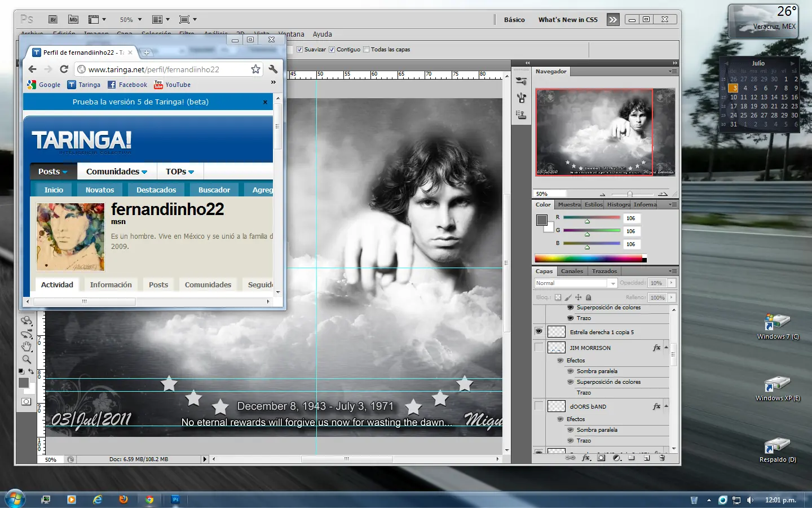
Task: Toggle lock all icon in Capas
Action: pos(588,297)
